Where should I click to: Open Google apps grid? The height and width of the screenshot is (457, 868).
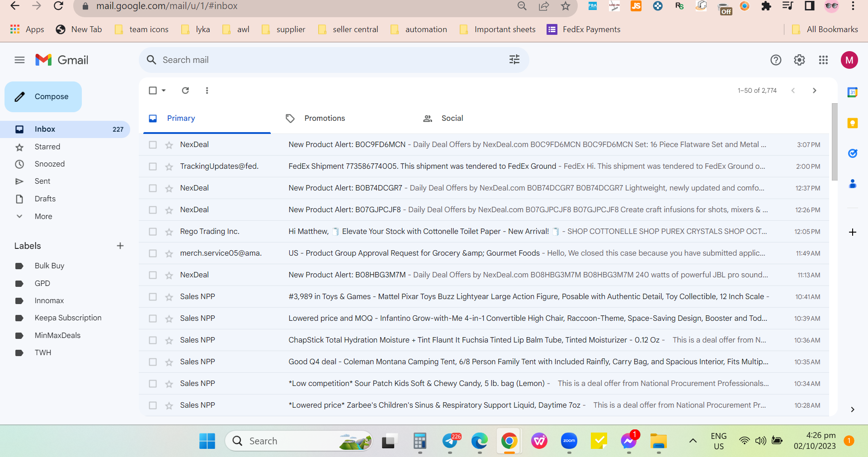click(x=823, y=60)
